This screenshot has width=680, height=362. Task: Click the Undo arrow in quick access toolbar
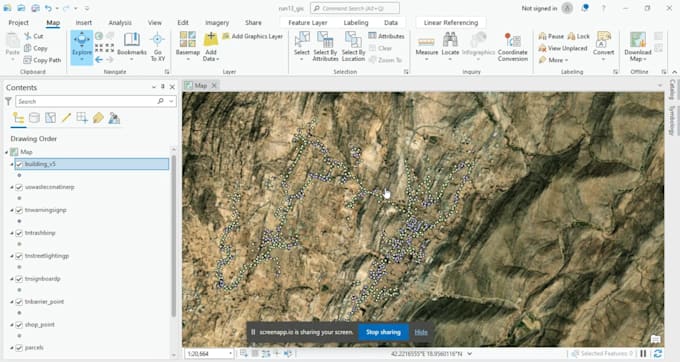point(48,8)
